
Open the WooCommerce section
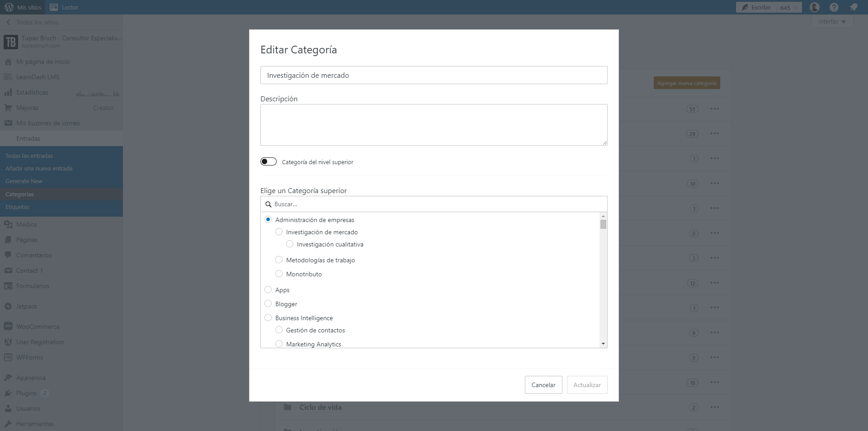[38, 326]
